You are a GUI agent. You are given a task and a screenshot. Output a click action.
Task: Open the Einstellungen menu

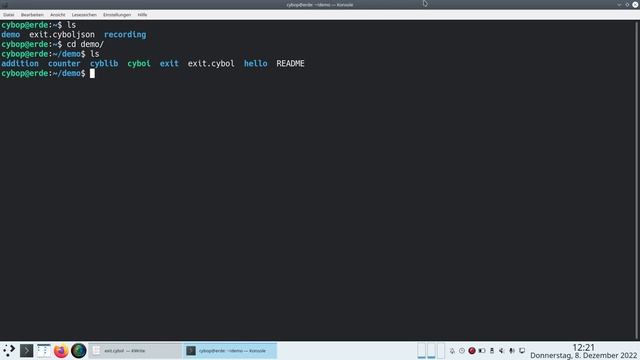[117, 15]
